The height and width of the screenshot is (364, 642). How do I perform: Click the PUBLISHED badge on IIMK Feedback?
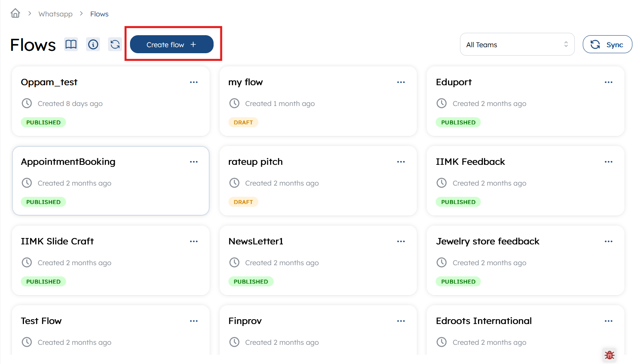[458, 202]
